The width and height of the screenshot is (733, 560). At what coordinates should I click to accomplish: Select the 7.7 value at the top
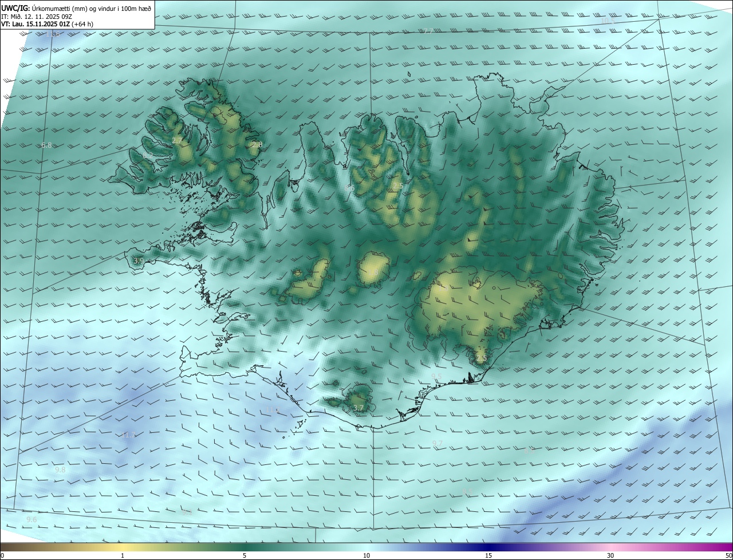[428, 31]
